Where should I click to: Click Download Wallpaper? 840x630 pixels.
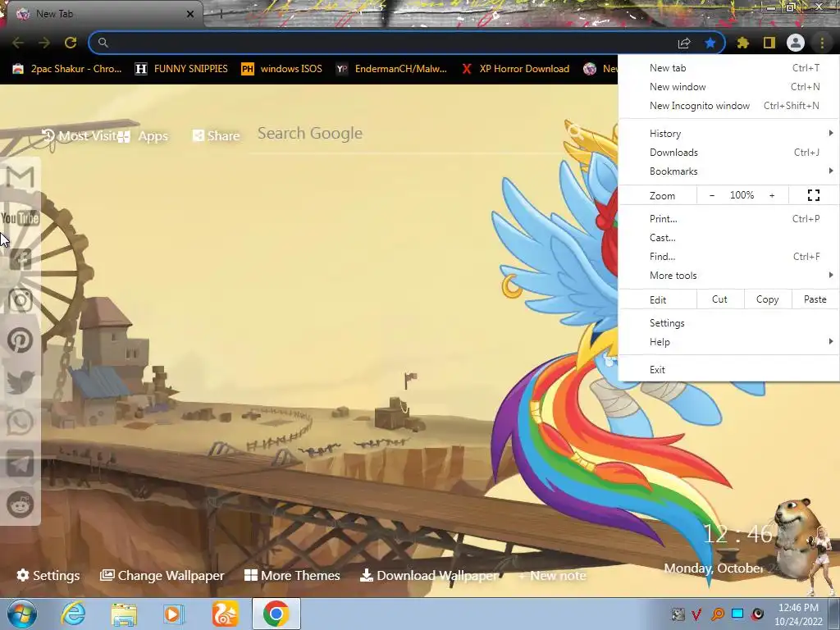click(430, 575)
